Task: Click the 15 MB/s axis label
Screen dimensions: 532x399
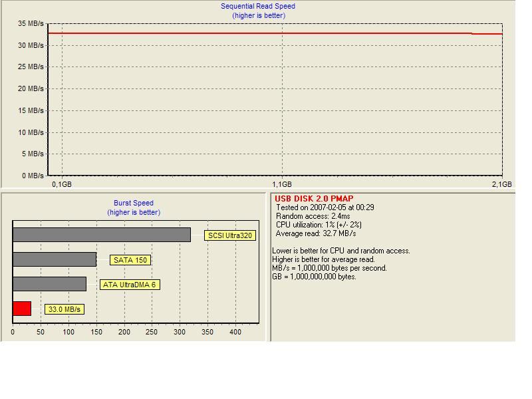Action: pyautogui.click(x=31, y=110)
